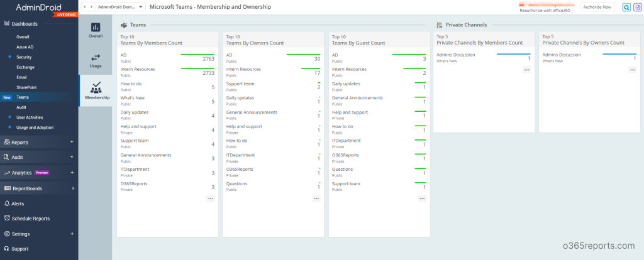Click the Analytics chart icon
This screenshot has height=260, width=644.
point(7,173)
